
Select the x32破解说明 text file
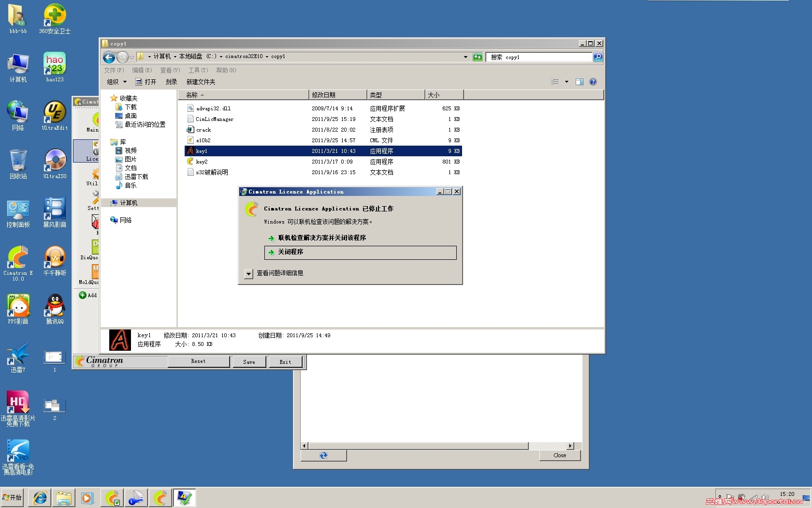(x=323, y=172)
